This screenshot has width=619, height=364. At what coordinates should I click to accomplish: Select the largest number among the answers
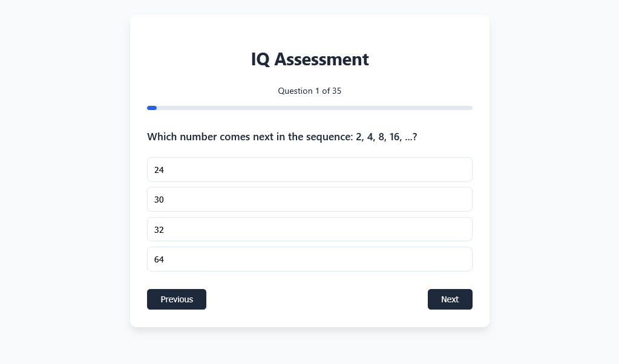(x=309, y=259)
